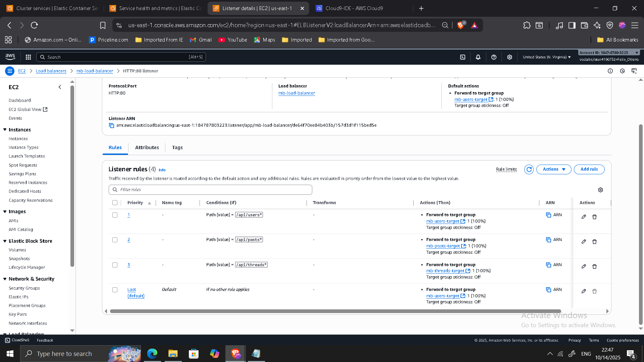Delete the /api/posts rule via trash icon
The width and height of the screenshot is (644, 362).
pyautogui.click(x=594, y=242)
